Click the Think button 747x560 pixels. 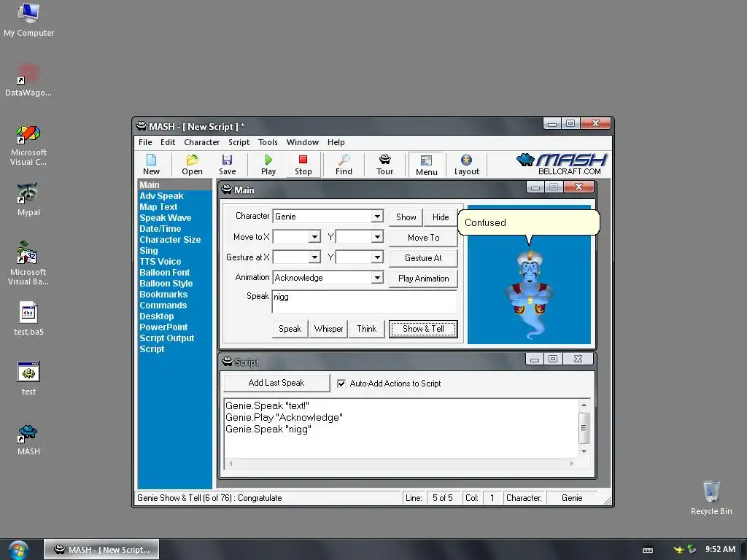[367, 329]
